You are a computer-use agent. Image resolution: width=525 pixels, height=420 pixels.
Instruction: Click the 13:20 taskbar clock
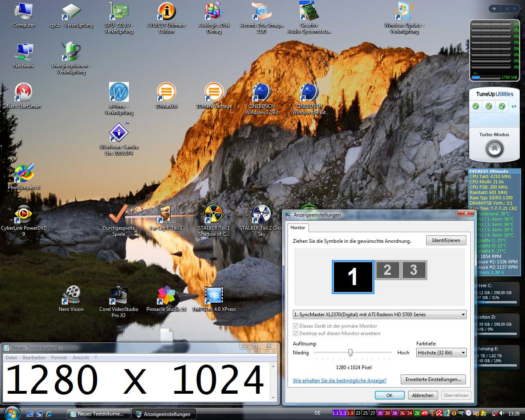514,414
